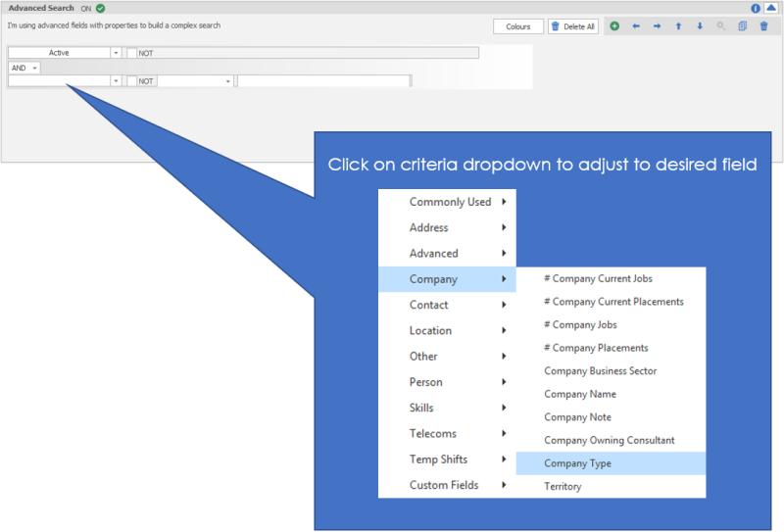This screenshot has width=784, height=532.
Task: Open the Active criteria dropdown
Action: [x=116, y=53]
